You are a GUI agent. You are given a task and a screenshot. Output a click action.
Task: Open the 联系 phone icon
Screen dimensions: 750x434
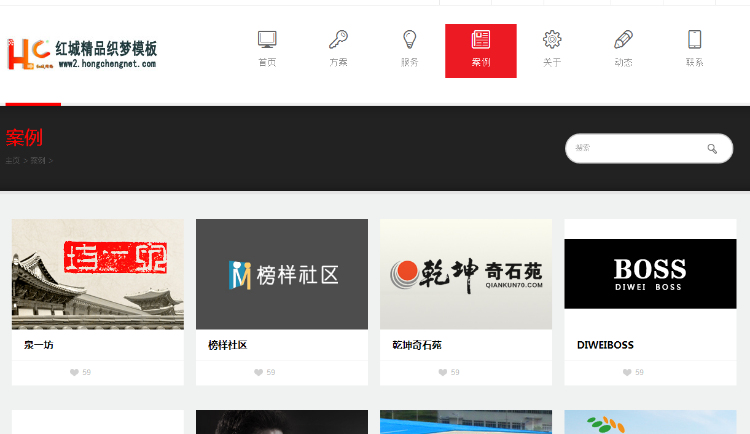695,39
